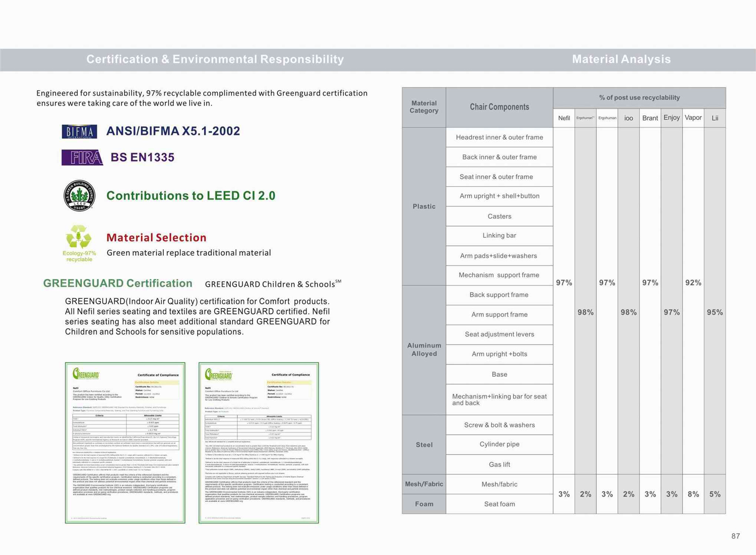The image size is (756, 555).
Task: Click the 95% value in Lii column
Action: pos(715,312)
